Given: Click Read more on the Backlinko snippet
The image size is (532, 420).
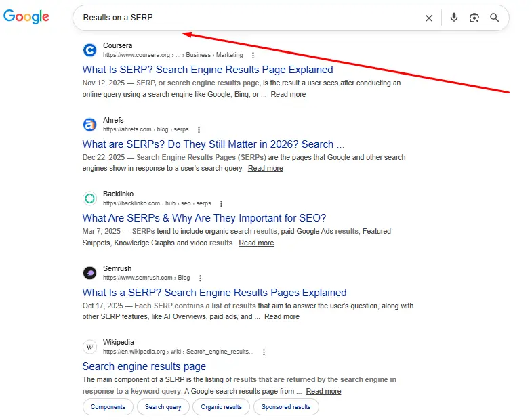Looking at the screenshot, I should (256, 243).
